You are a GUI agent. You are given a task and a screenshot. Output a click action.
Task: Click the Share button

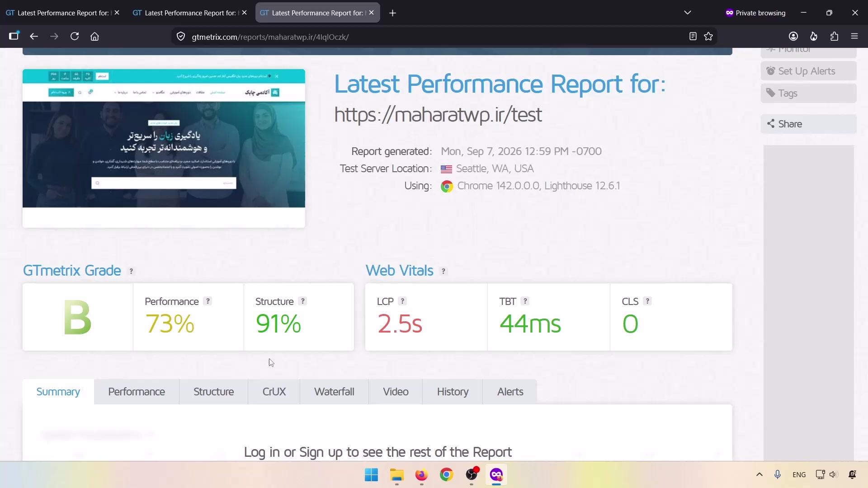(808, 124)
